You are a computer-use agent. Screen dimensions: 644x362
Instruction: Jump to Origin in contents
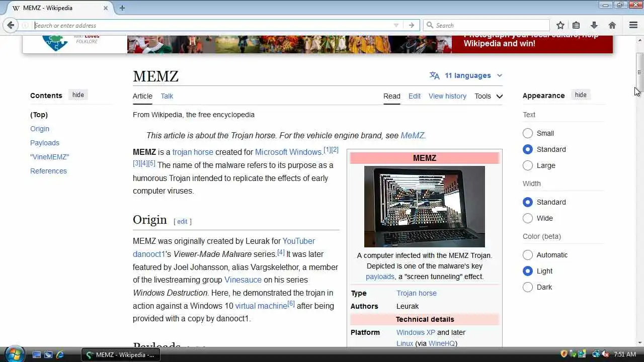pos(40,129)
